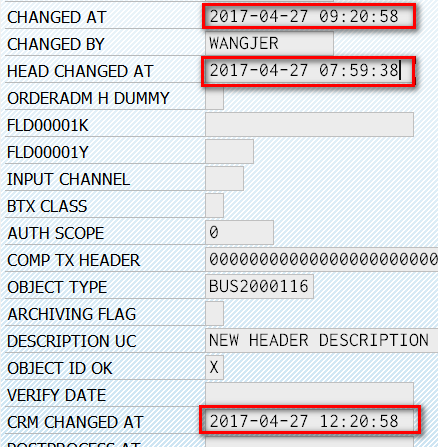Click the AUTH SCOPE field showing 0
Image resolution: width=438 pixels, height=447 pixels.
point(239,232)
